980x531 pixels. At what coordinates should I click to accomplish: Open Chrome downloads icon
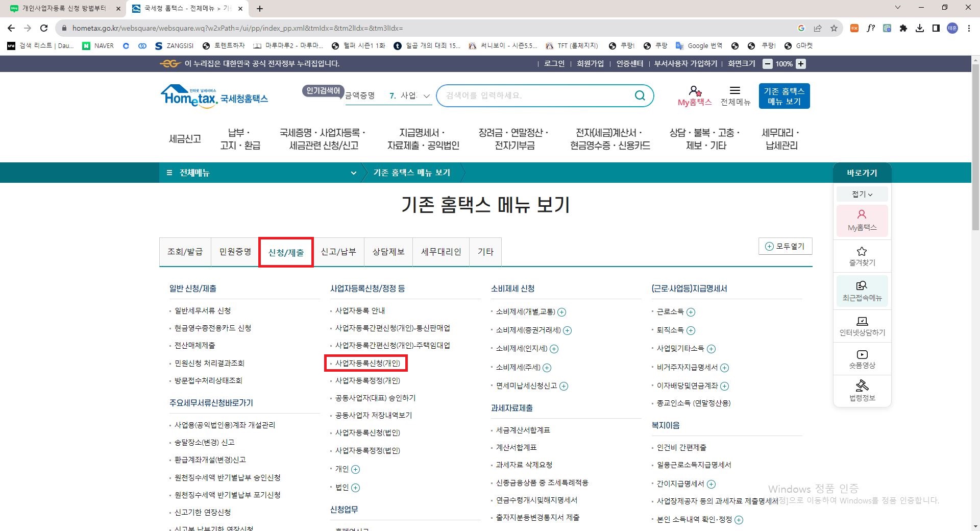(x=920, y=28)
